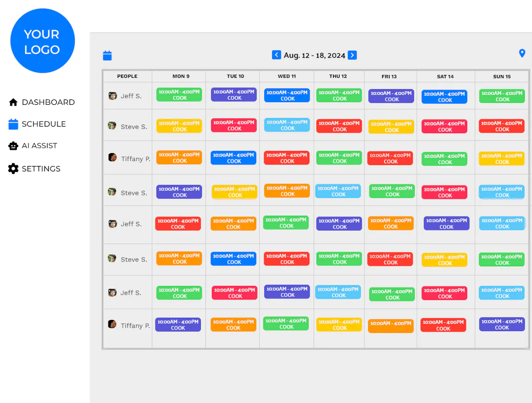Click the Aug. 12 - 18, 2024 date range
532x403 pixels.
[314, 55]
